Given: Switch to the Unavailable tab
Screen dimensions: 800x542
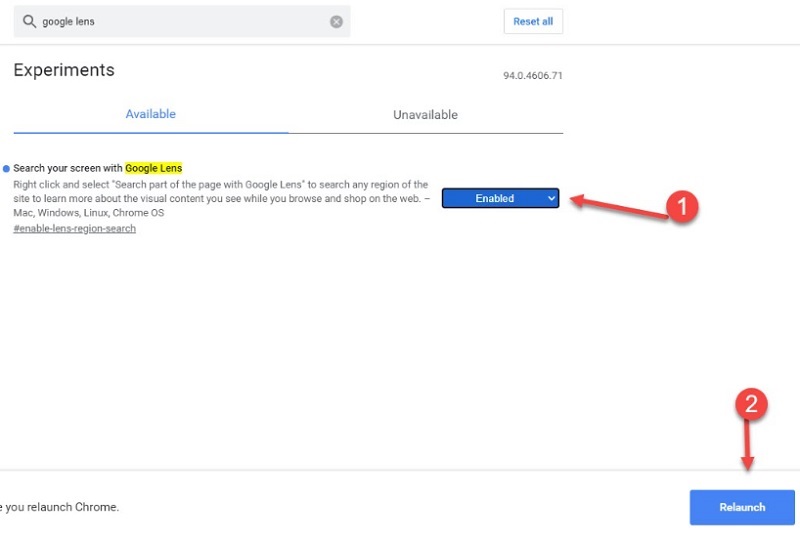Looking at the screenshot, I should pos(425,114).
